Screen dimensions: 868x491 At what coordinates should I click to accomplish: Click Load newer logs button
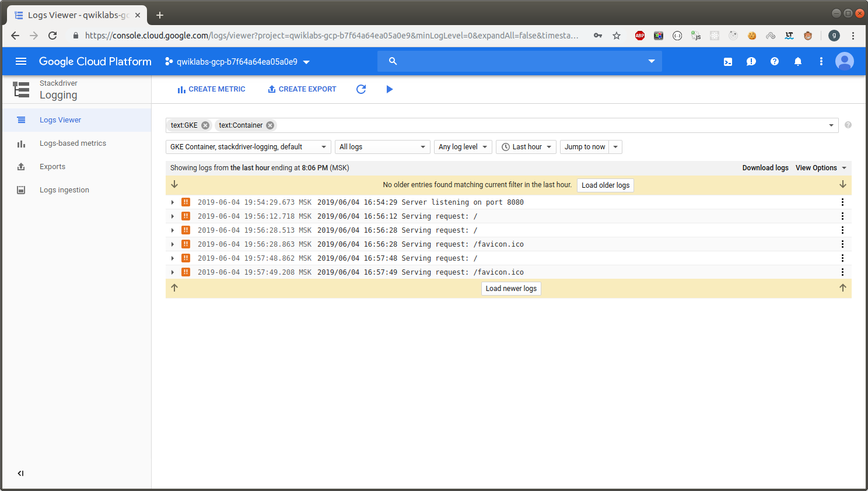coord(511,289)
